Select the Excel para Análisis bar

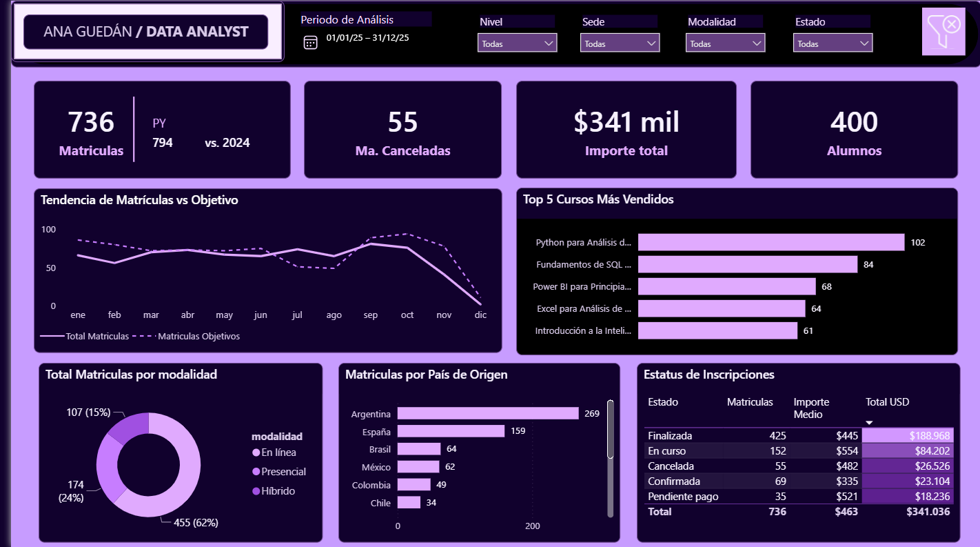[x=722, y=308]
